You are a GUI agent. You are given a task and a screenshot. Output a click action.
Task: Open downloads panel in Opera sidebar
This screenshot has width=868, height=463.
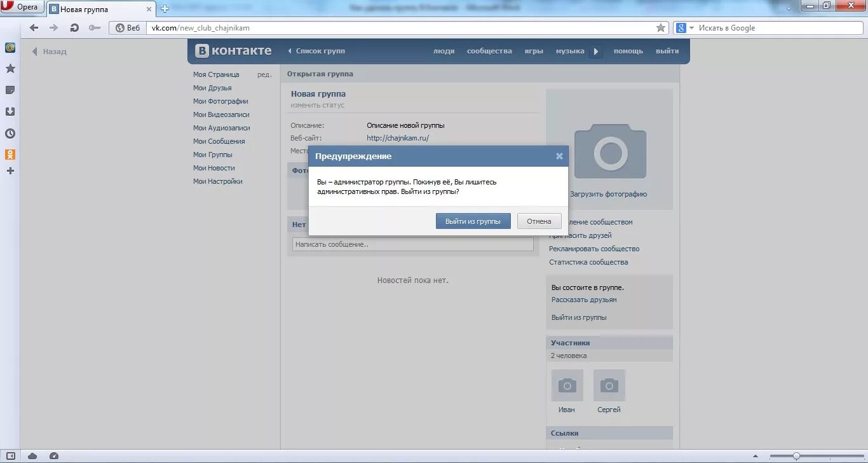click(x=10, y=112)
